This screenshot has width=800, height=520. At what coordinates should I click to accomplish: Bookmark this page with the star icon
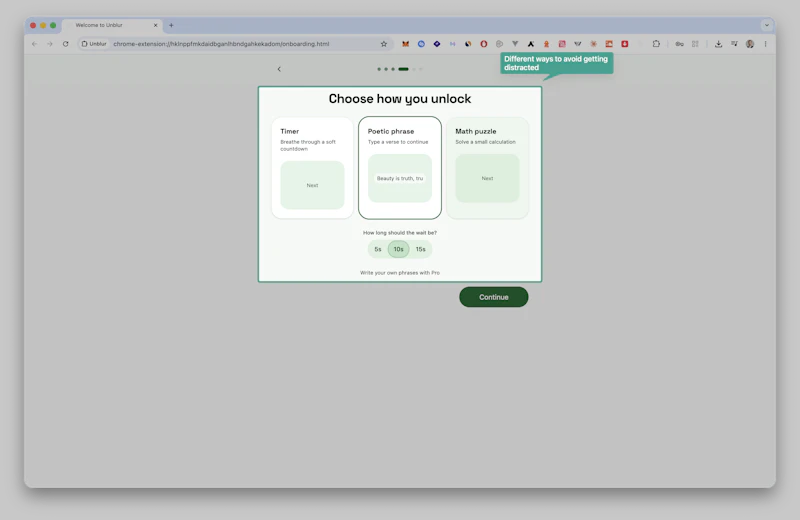pos(384,44)
